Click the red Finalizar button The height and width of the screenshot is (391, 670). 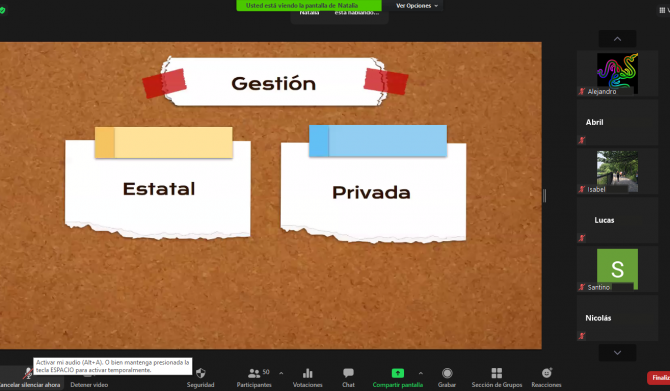click(x=659, y=378)
